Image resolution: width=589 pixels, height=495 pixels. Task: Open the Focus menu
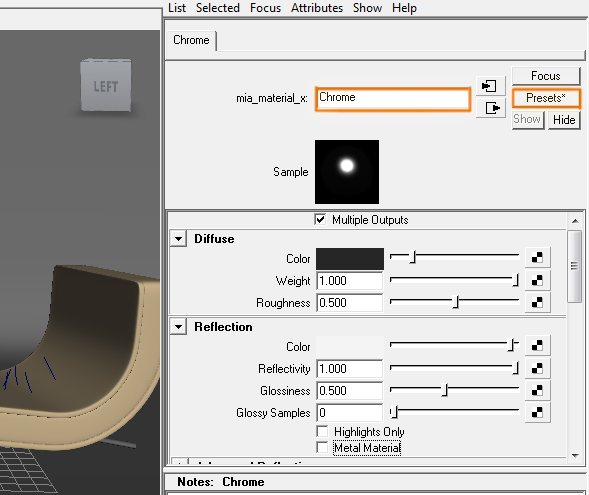pos(265,8)
